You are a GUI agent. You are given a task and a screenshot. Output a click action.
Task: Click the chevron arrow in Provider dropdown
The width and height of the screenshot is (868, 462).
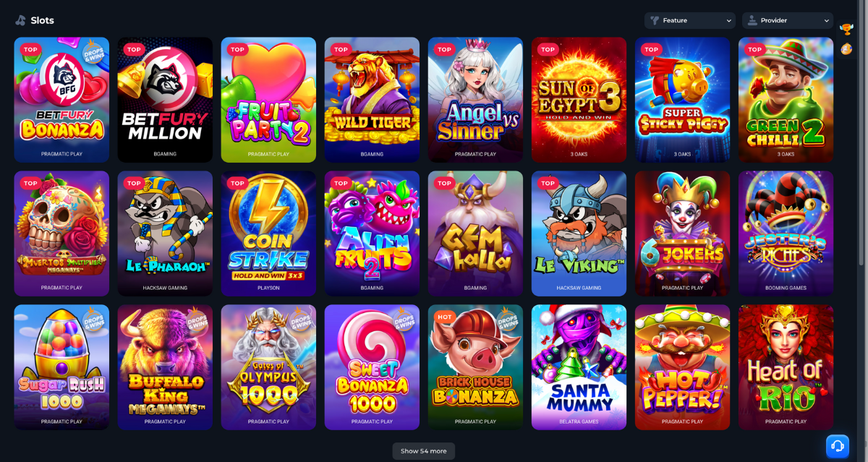pos(826,21)
